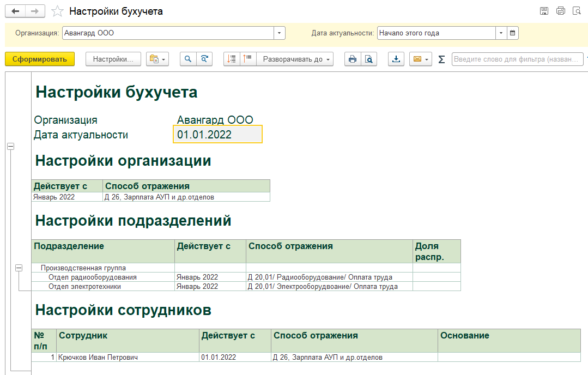Collapse the top-level report outline group

click(10, 146)
